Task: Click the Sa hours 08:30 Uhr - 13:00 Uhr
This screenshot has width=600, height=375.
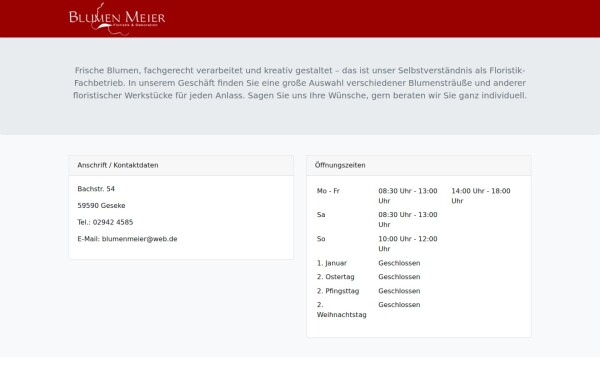Action: (408, 220)
